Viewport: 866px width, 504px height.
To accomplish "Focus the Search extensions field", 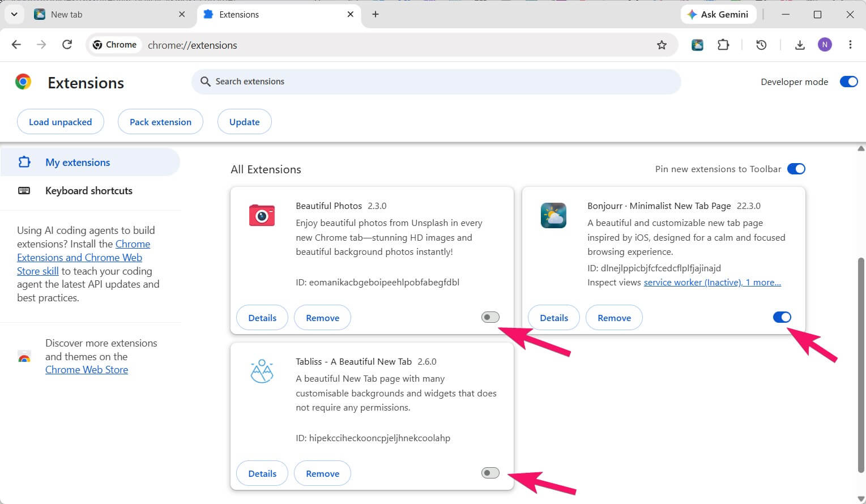I will pyautogui.click(x=436, y=82).
